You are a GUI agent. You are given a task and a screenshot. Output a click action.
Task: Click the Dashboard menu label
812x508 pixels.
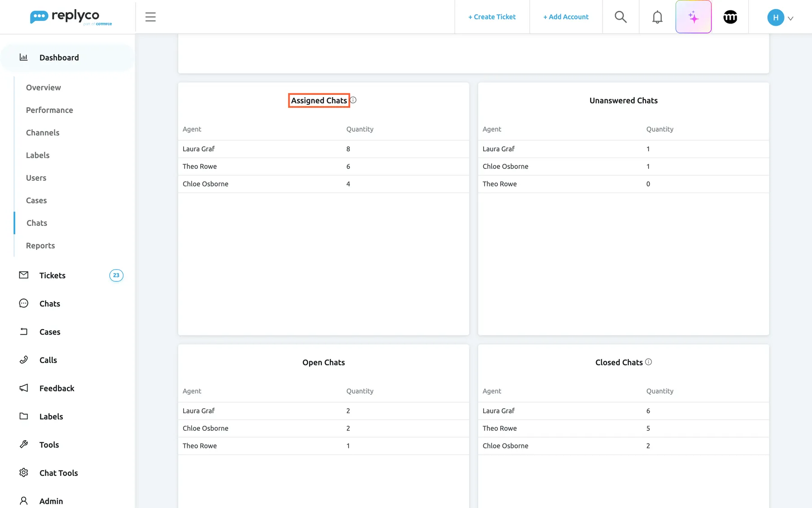pyautogui.click(x=59, y=57)
